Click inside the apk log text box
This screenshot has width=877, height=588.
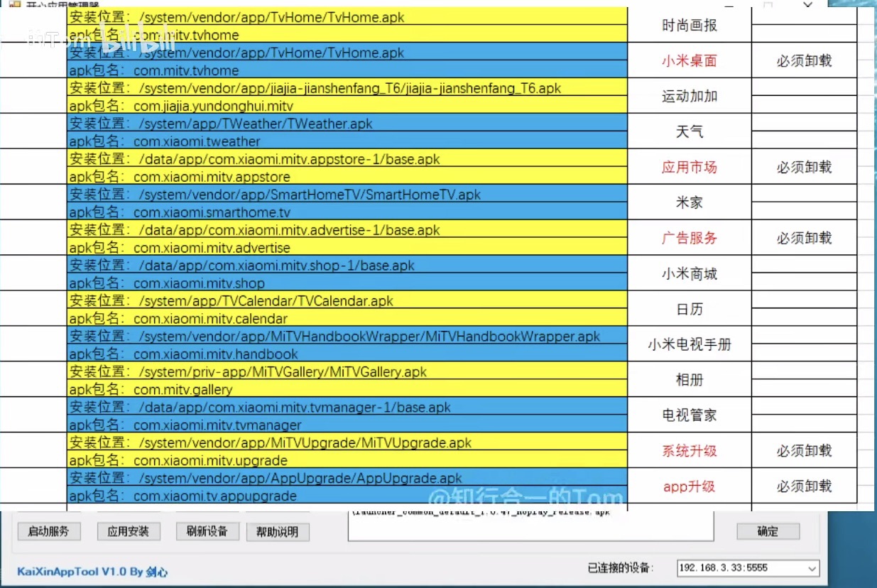click(x=530, y=526)
